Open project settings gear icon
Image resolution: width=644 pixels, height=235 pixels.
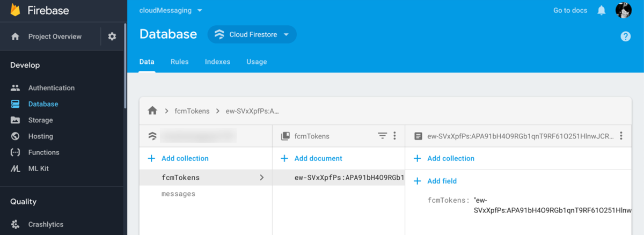[x=112, y=36]
